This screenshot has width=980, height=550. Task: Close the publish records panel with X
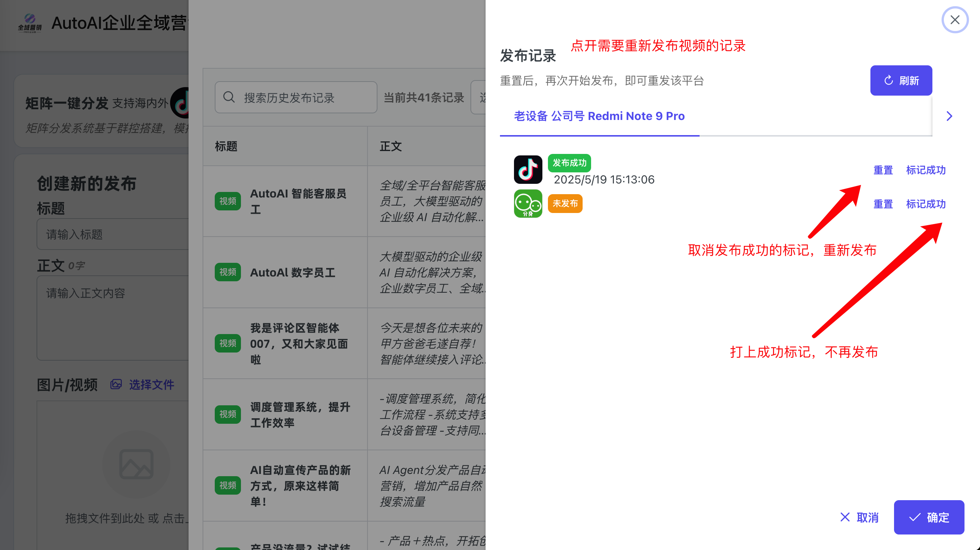tap(955, 20)
